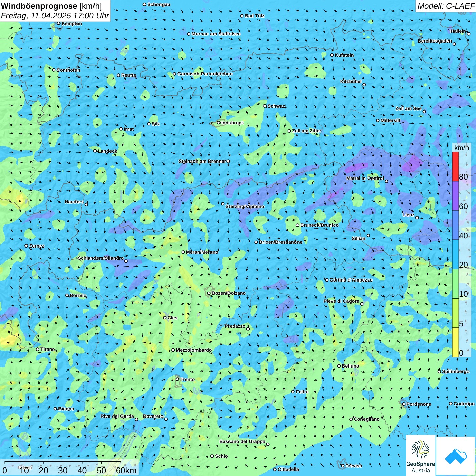Click the Codroipo station dot
476x476 pixels.
coord(451,404)
